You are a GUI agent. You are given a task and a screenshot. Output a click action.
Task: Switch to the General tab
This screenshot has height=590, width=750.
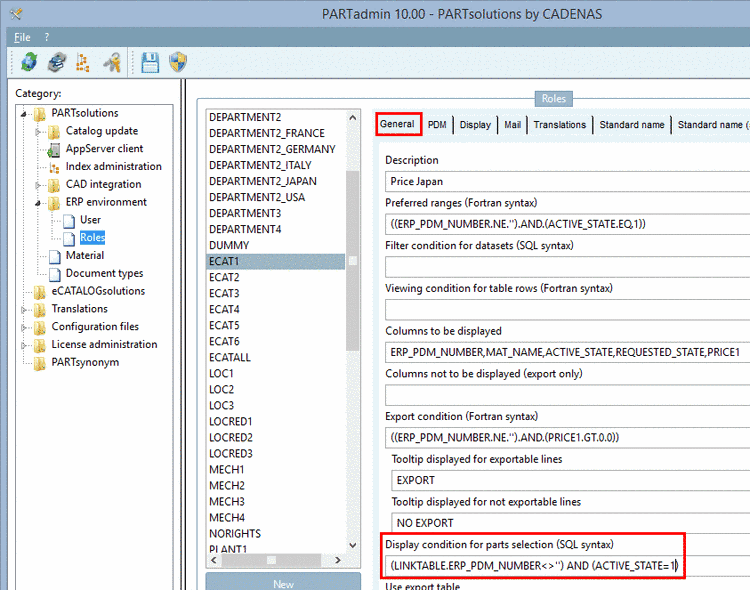(x=397, y=124)
